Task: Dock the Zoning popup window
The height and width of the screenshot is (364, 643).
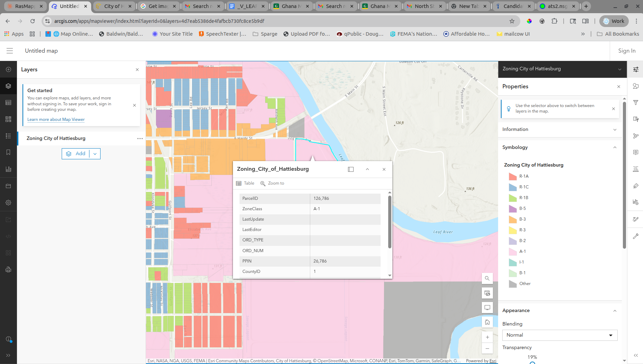Action: [351, 169]
